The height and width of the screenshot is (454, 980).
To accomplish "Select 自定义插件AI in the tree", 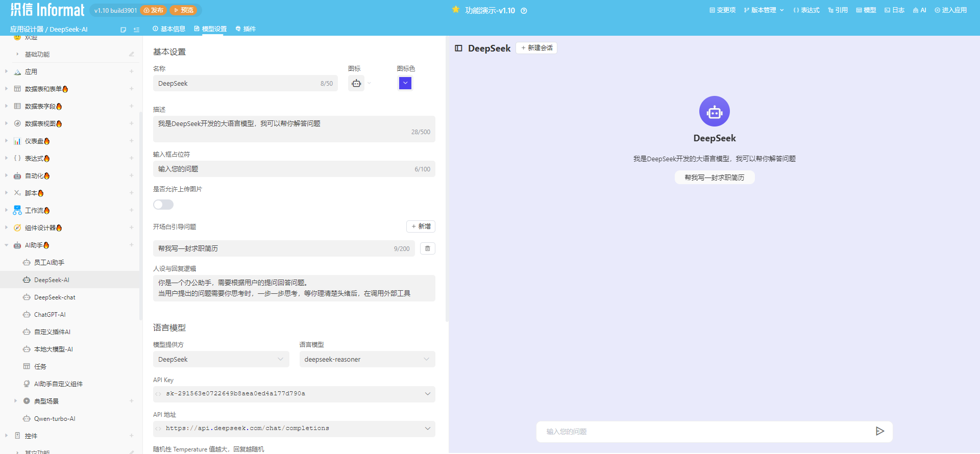I will (52, 332).
